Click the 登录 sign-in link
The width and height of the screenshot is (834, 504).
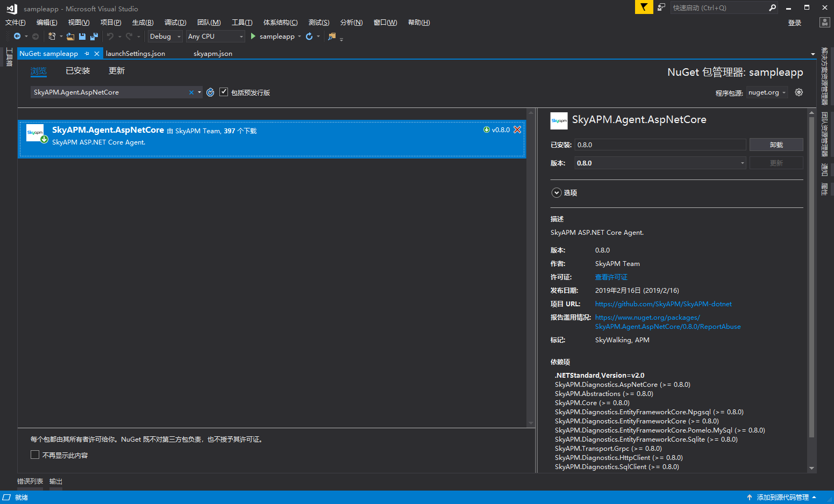coord(795,23)
